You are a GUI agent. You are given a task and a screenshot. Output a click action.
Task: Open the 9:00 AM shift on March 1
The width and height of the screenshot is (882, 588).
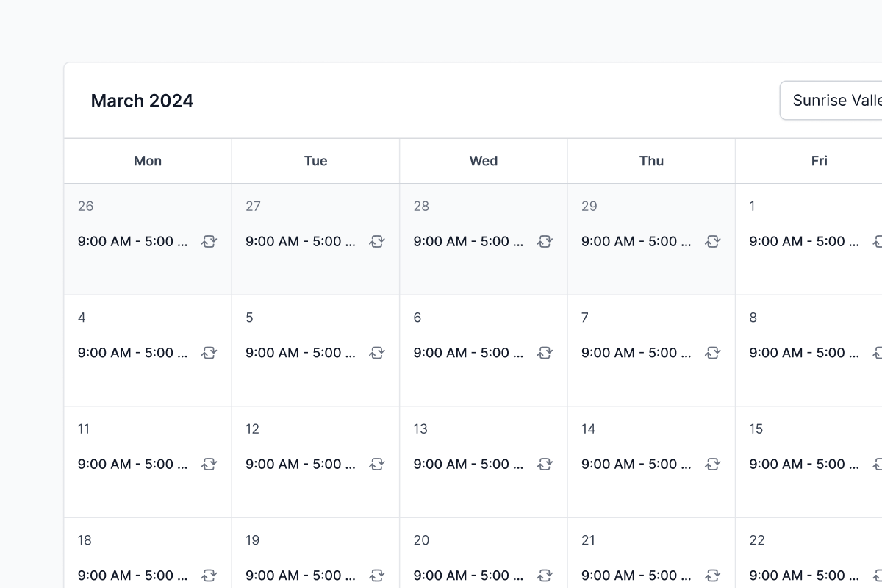coord(804,242)
